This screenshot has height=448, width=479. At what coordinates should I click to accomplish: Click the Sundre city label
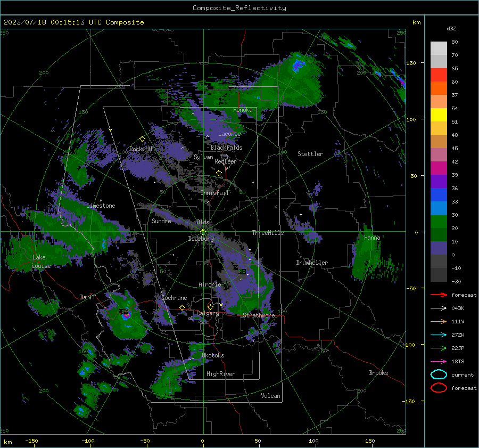(x=161, y=221)
